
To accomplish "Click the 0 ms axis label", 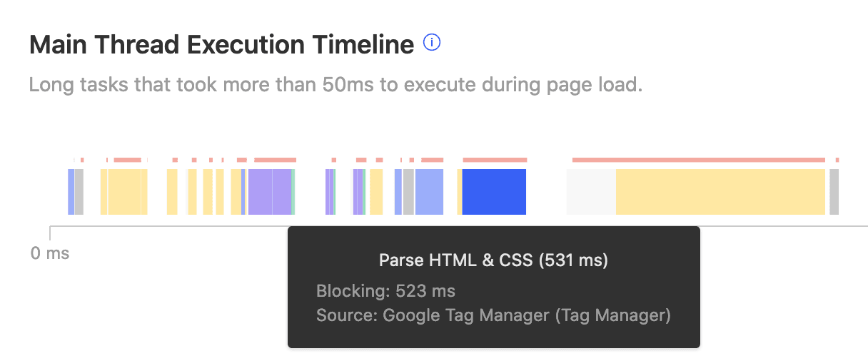I will [50, 253].
